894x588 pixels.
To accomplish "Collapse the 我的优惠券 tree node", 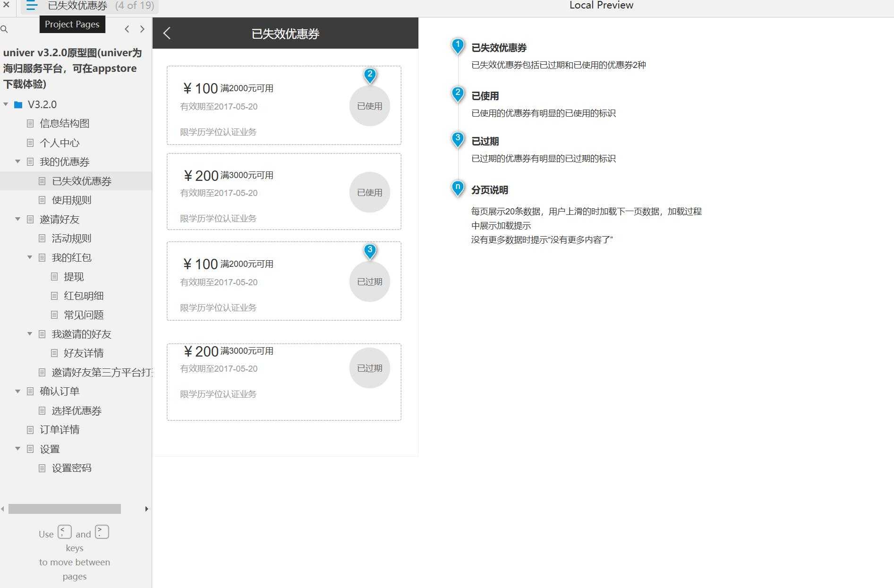I will click(x=17, y=162).
